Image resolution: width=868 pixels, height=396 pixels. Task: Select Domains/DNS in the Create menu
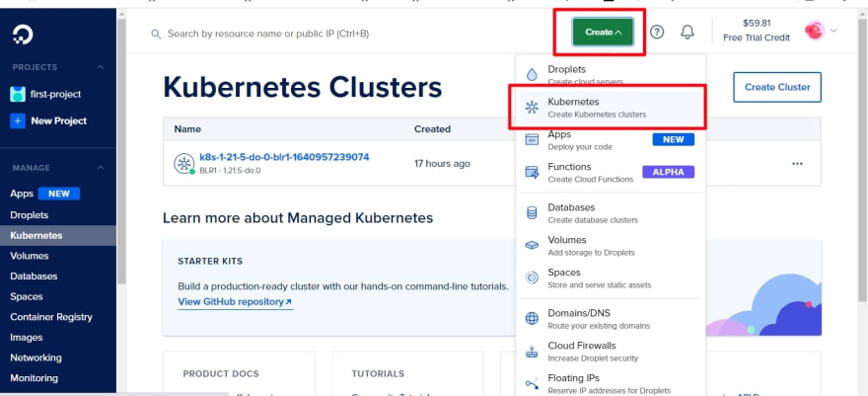click(610, 318)
